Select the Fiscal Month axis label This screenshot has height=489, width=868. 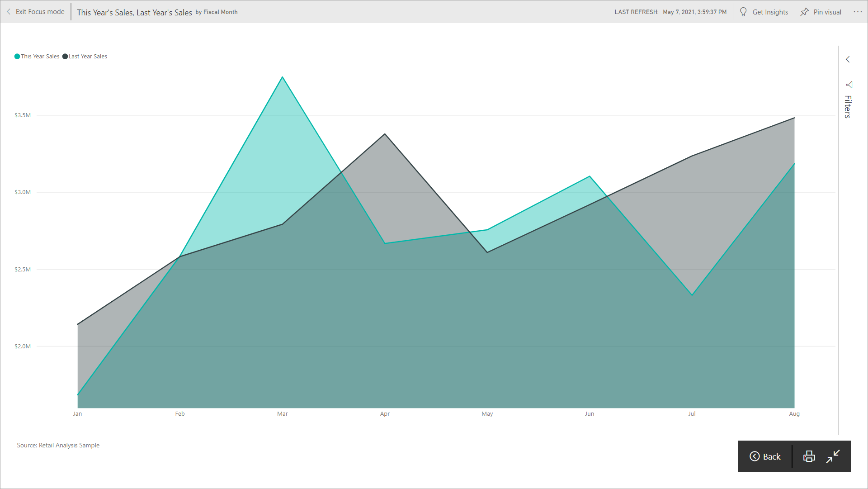pos(232,11)
